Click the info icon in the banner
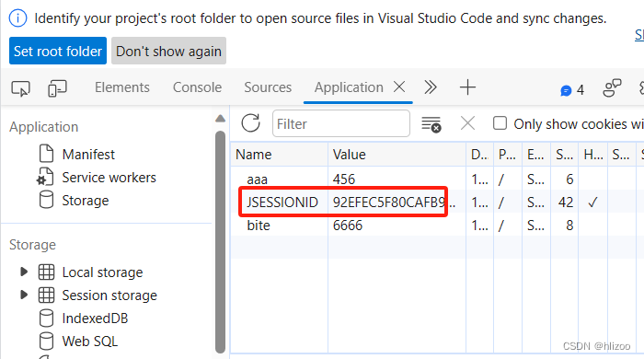644x359 pixels. (x=18, y=18)
